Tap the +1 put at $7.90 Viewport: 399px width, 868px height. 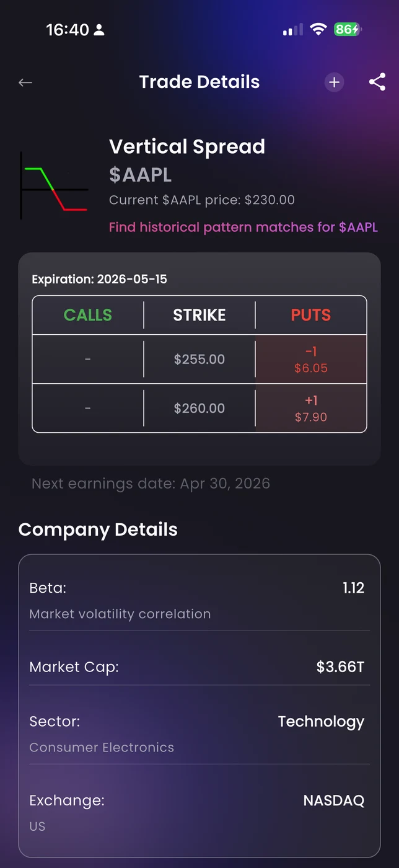point(310,409)
